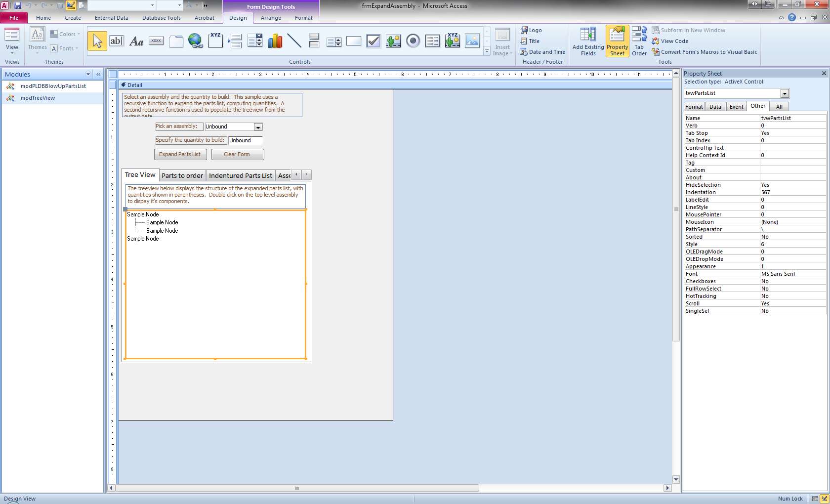Switch to the Arrange ribbon tab
The height and width of the screenshot is (504, 830).
271,18
